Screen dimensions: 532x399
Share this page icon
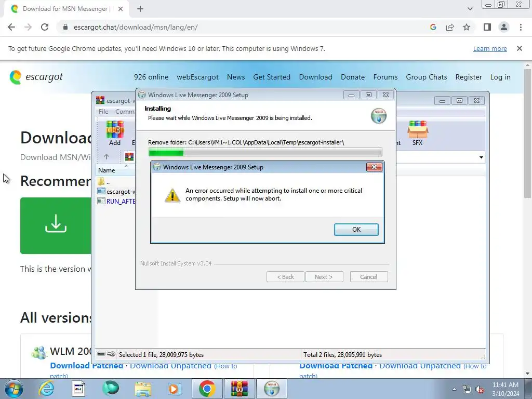pyautogui.click(x=450, y=27)
